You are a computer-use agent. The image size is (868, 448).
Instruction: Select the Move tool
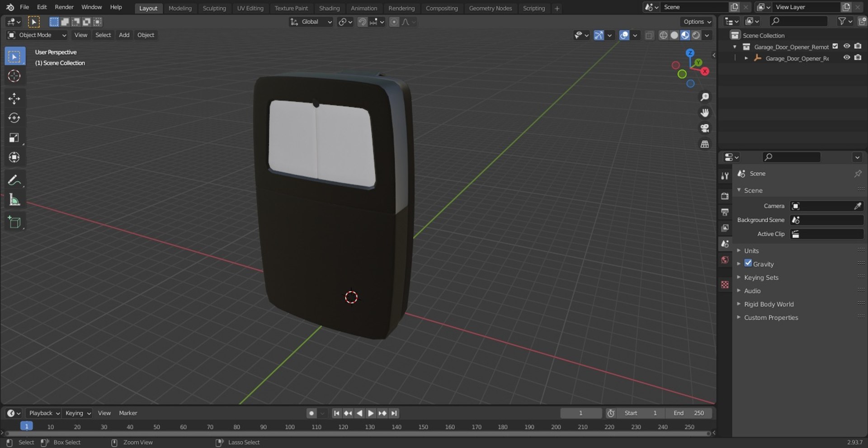click(14, 99)
